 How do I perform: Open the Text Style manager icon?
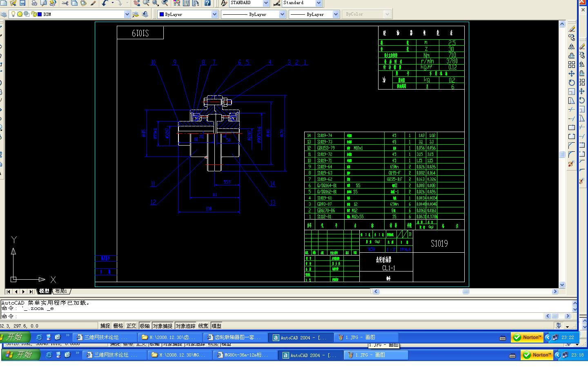224,3
